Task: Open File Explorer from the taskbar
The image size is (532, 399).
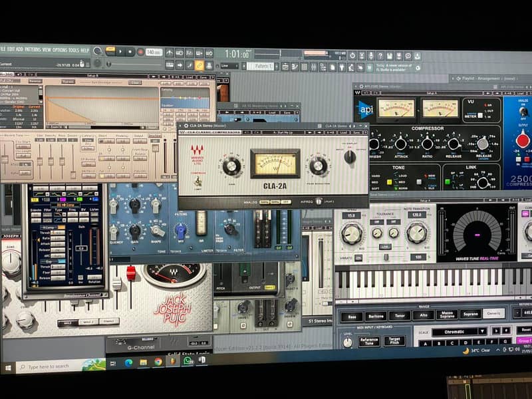Action: point(144,362)
